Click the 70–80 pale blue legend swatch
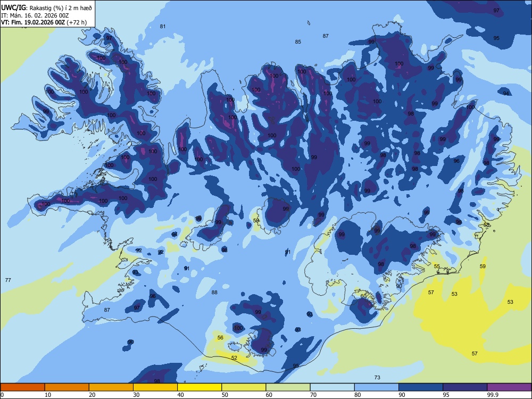 coord(332,387)
